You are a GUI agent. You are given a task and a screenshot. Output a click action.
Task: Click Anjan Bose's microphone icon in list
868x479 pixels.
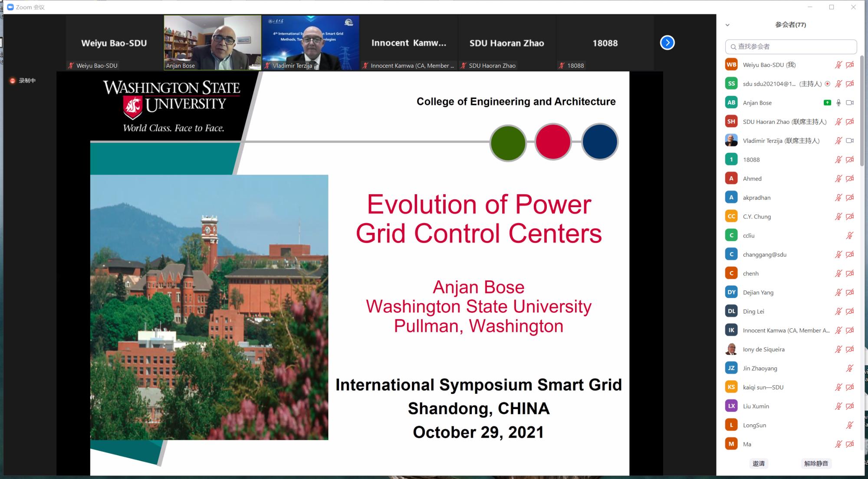[x=838, y=103]
